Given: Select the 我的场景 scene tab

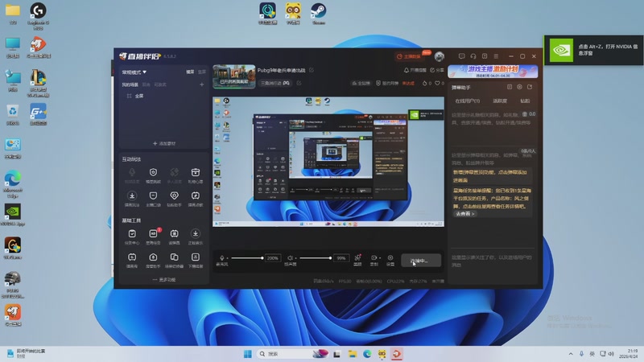Looking at the screenshot, I should 130,84.
